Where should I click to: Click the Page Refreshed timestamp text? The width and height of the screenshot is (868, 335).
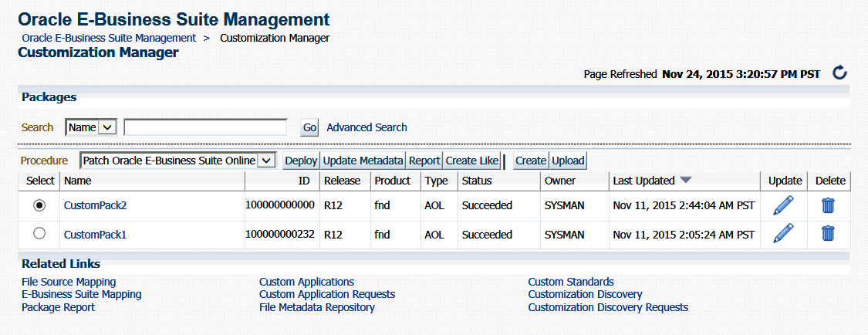coord(741,74)
